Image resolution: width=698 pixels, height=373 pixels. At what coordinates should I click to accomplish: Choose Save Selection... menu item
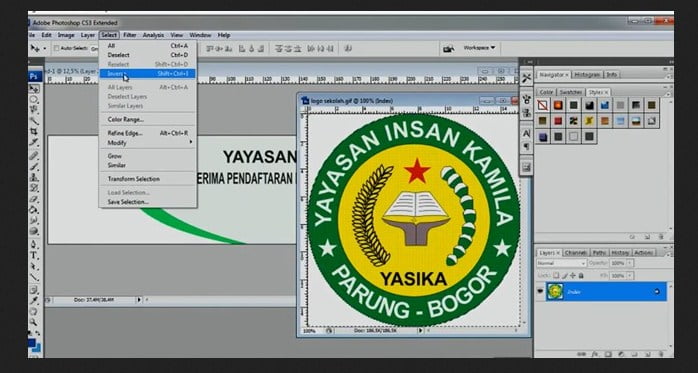coord(148,202)
